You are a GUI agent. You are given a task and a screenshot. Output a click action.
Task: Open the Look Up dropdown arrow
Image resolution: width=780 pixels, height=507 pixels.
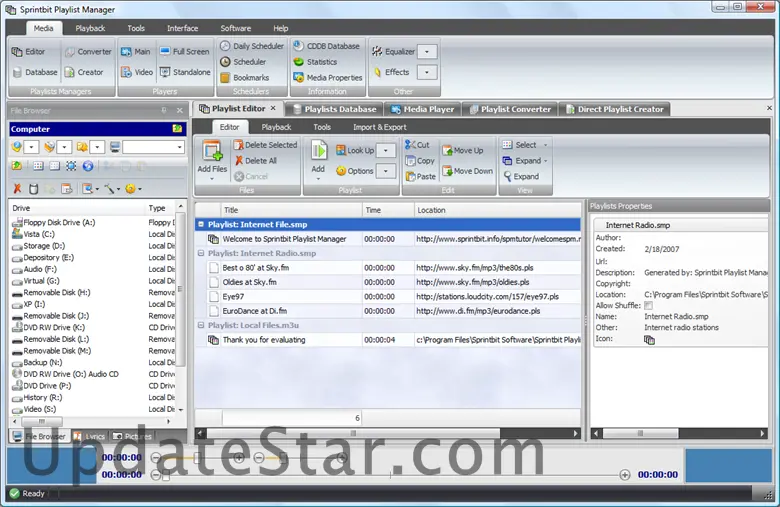386,150
